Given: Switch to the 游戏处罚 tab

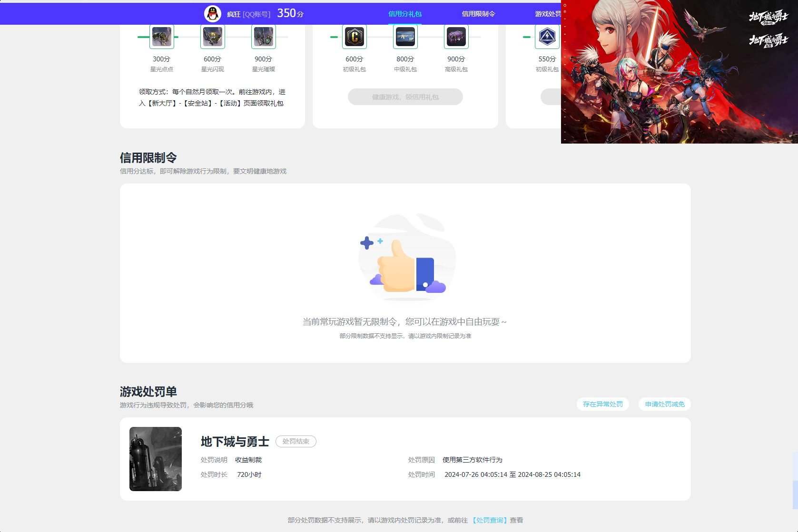Looking at the screenshot, I should (548, 14).
